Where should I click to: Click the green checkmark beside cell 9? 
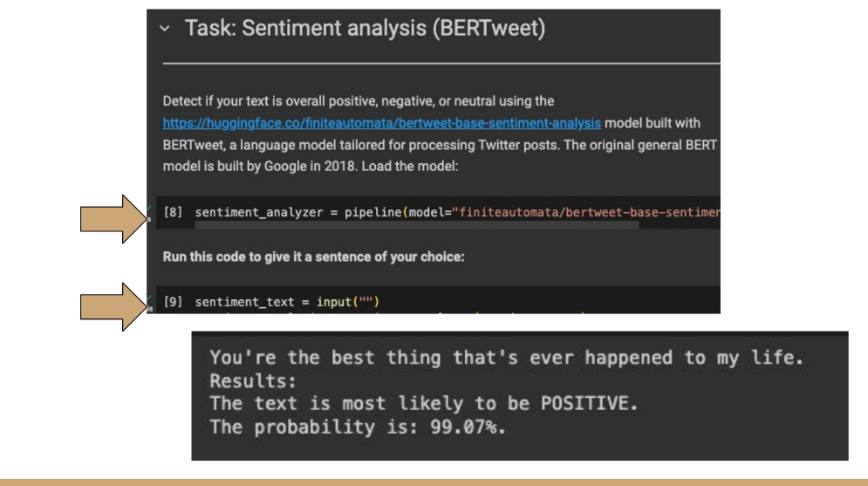(x=148, y=299)
